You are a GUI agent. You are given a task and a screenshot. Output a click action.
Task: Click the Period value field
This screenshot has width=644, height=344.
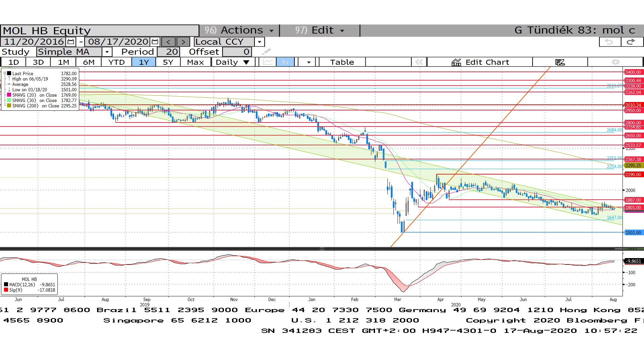169,52
